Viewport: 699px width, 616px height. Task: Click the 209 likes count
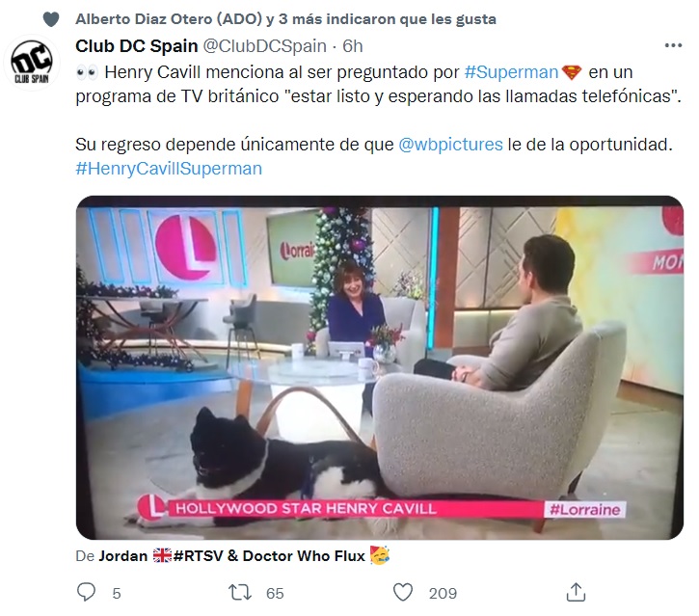pyautogui.click(x=443, y=593)
